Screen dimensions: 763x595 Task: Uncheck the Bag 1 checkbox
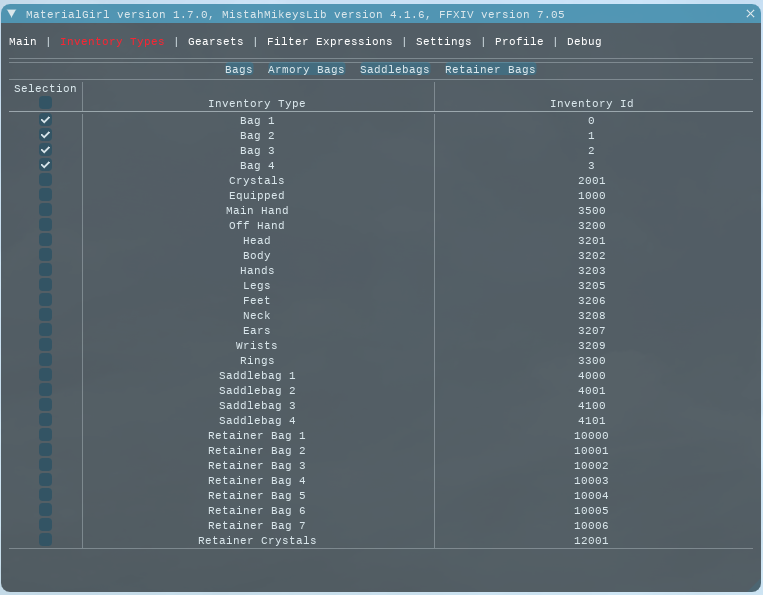coord(45,120)
